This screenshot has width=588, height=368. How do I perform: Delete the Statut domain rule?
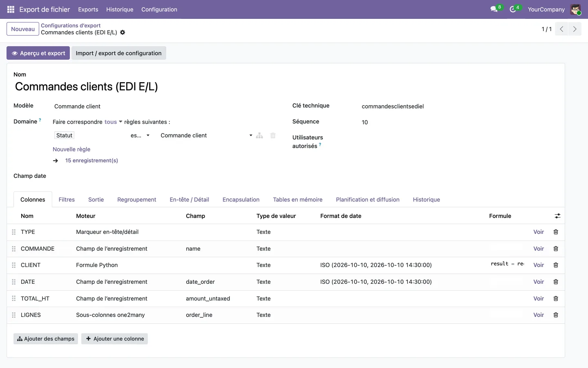(x=273, y=135)
